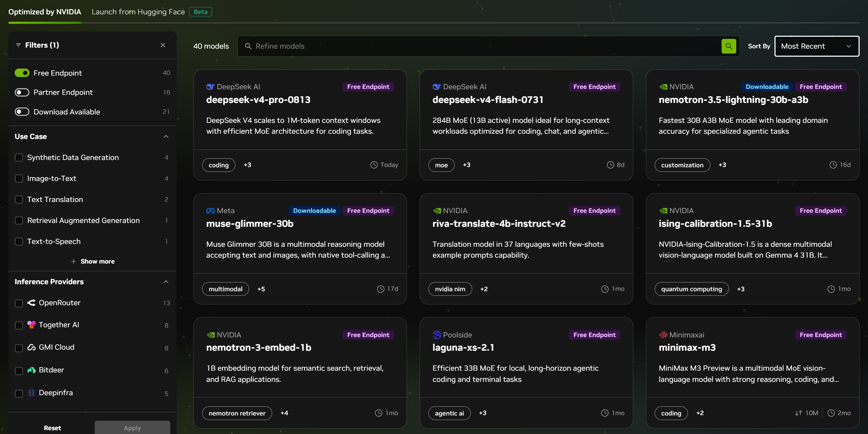Check the OpenRouter provider checkbox
Image resolution: width=868 pixels, height=434 pixels.
coord(19,303)
